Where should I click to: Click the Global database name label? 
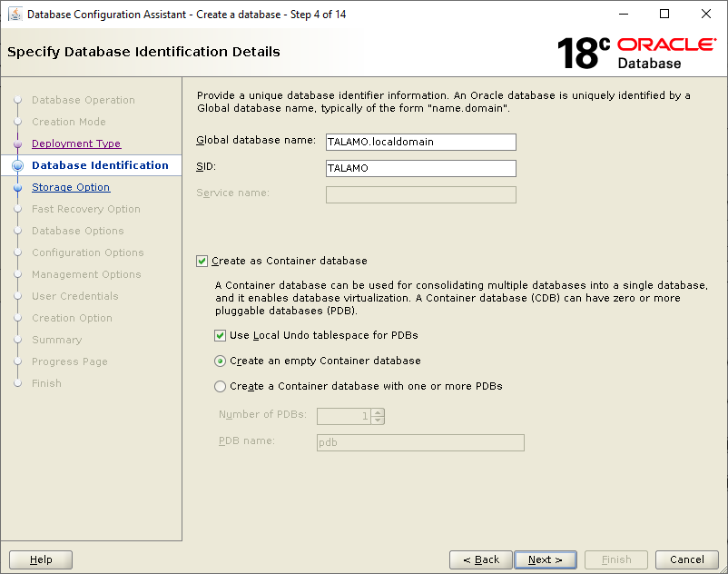tap(256, 140)
